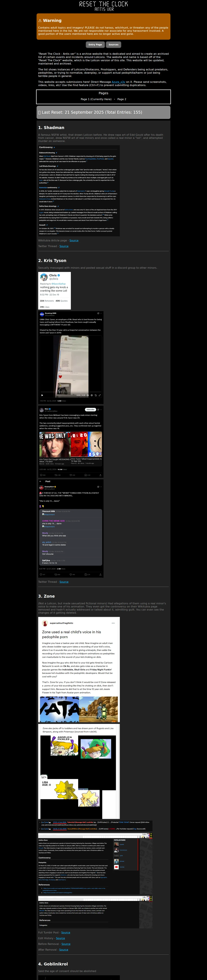Open more options on DramaAlert tweet
Image resolution: width=207 pixels, height=980 pixels.
pos(101,487)
